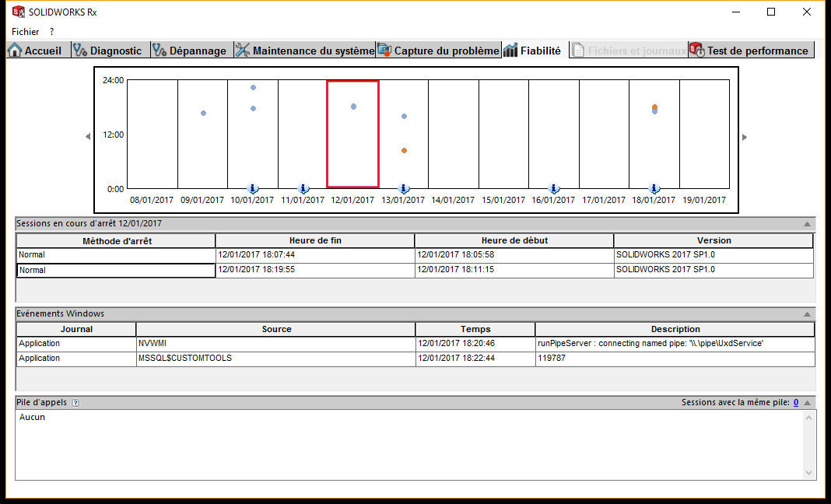Image resolution: width=831 pixels, height=504 pixels.
Task: Open Capture du problème tab
Action: tap(438, 51)
